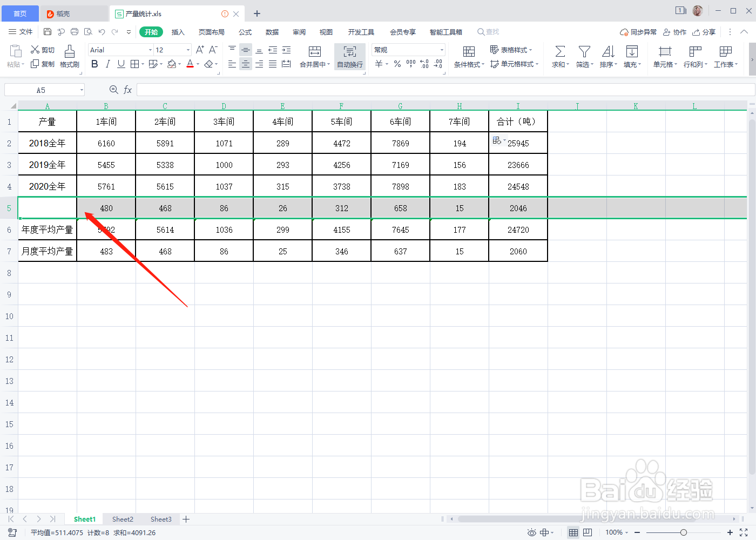This screenshot has width=756, height=540.
Task: Click the Print icon
Action: [x=75, y=32]
